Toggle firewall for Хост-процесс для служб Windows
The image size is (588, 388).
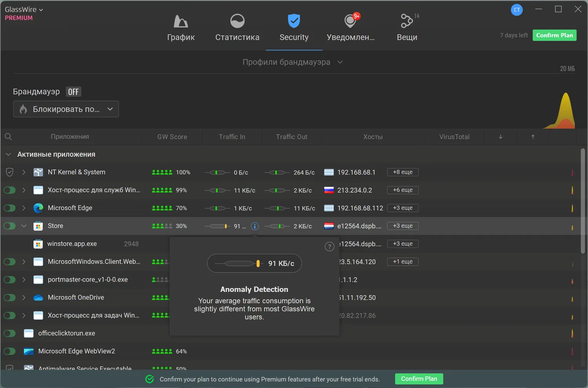[9, 190]
